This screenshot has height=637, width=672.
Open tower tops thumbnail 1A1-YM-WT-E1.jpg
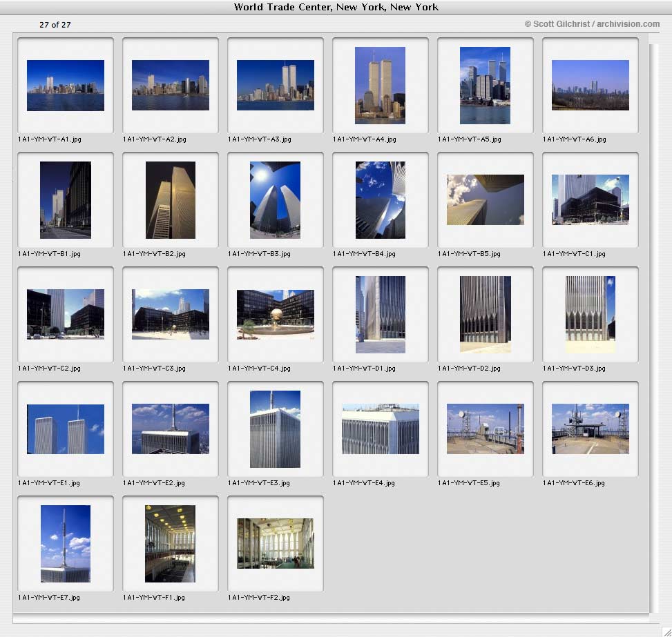66,429
